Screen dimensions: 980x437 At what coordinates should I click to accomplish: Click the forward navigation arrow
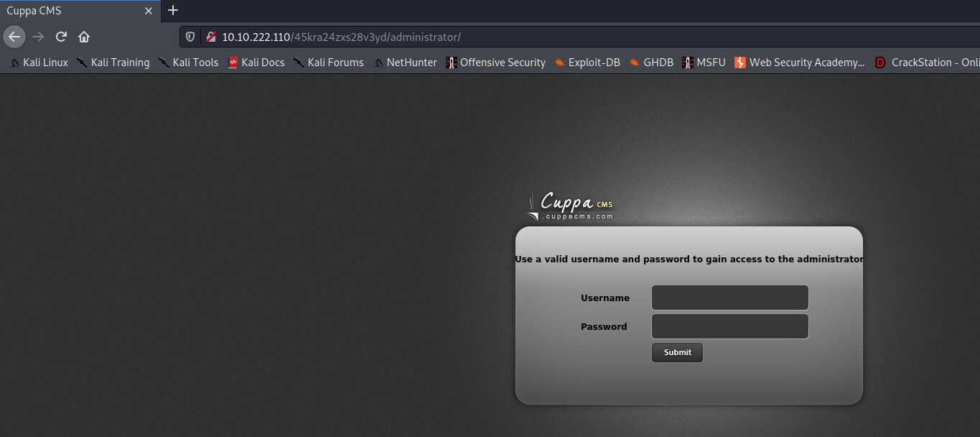click(x=38, y=37)
